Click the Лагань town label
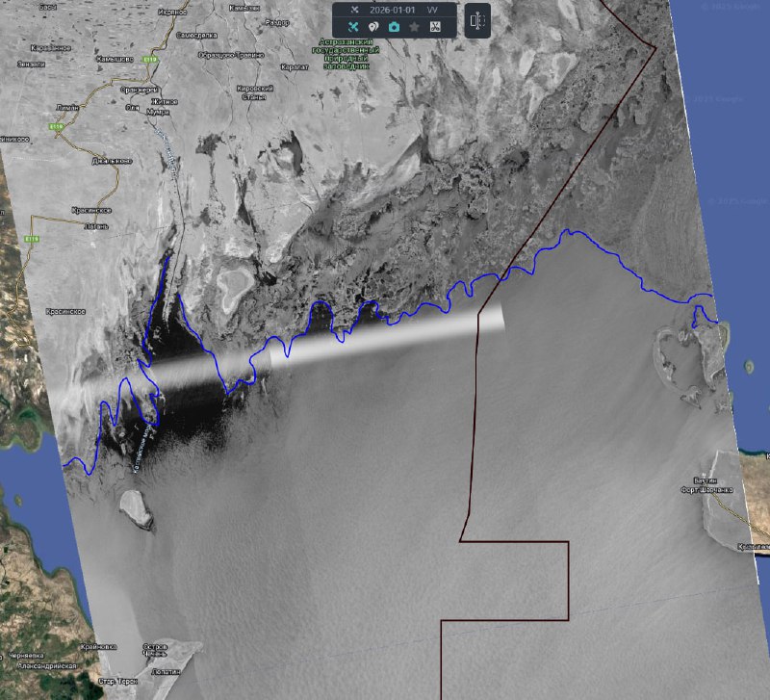770x700 pixels. [94, 226]
